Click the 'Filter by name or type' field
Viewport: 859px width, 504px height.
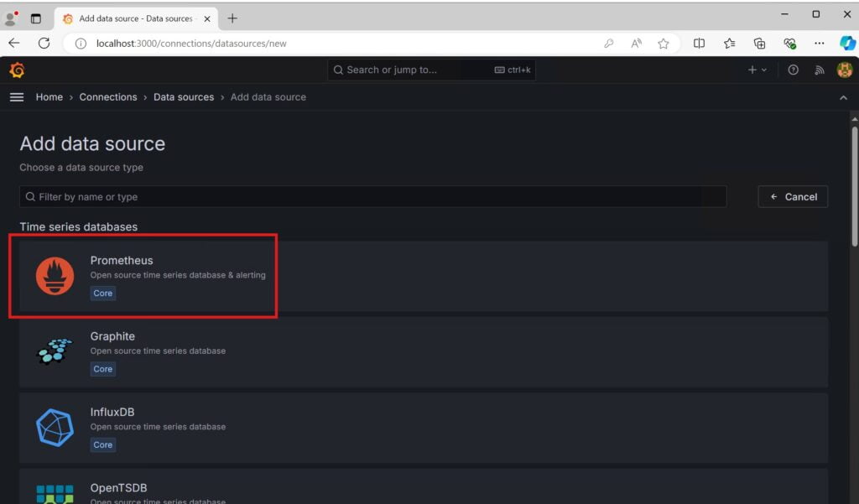[x=373, y=197]
